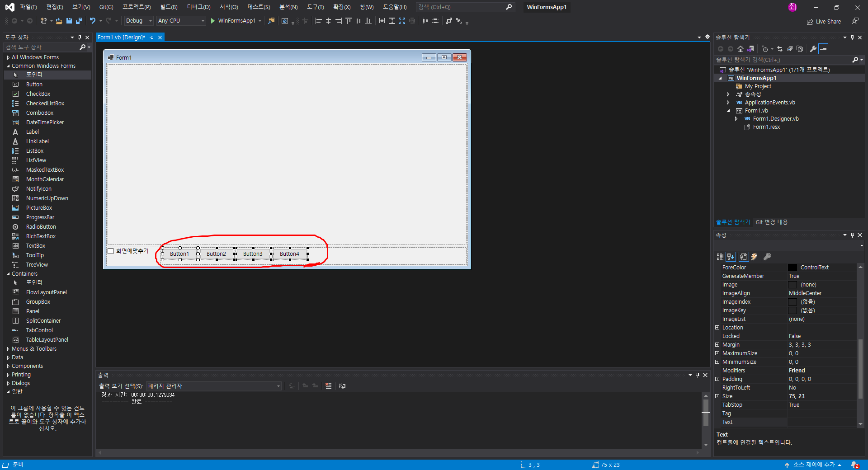Click the Save All toolbar icon

coord(79,21)
